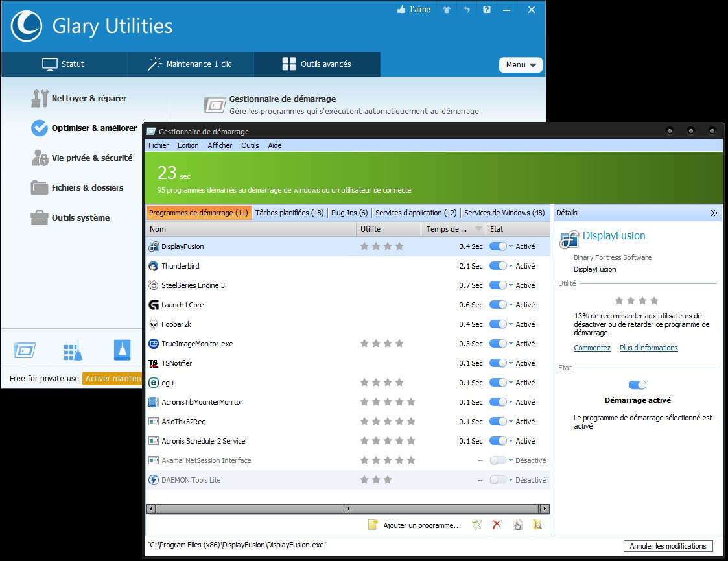This screenshot has height=561, width=728.
Task: Click the Launch LCore Logitech icon
Action: (x=154, y=305)
